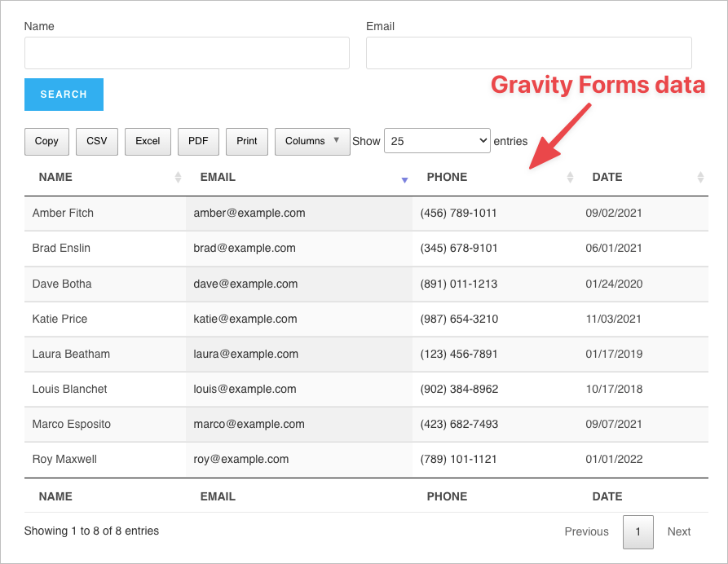Click the EMAIL column header text

pyautogui.click(x=218, y=178)
